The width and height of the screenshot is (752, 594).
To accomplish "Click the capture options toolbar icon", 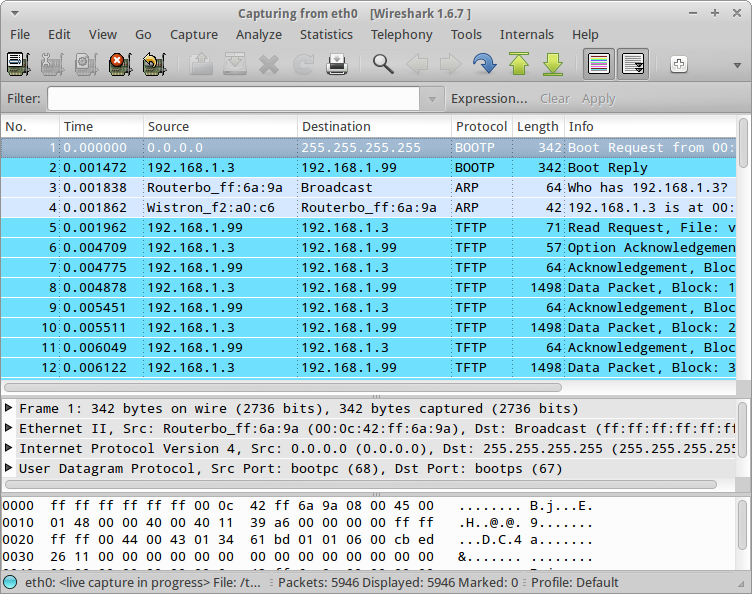I will [52, 64].
